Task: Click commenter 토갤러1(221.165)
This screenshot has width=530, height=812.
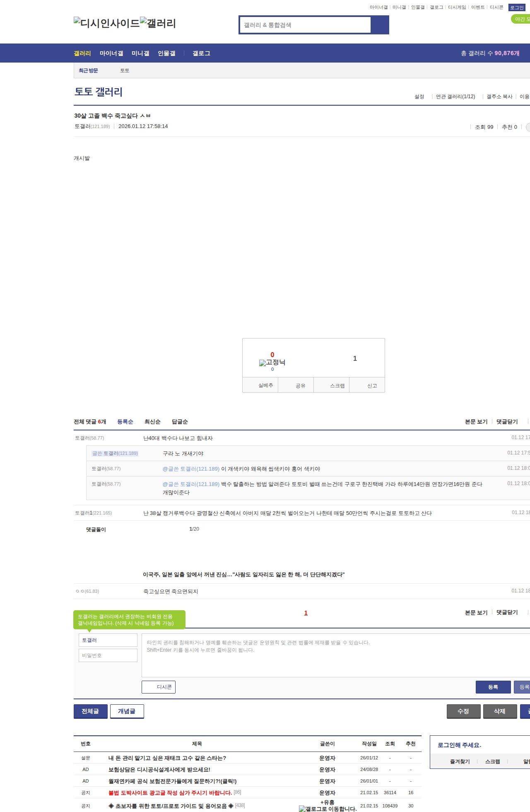Action: click(94, 513)
